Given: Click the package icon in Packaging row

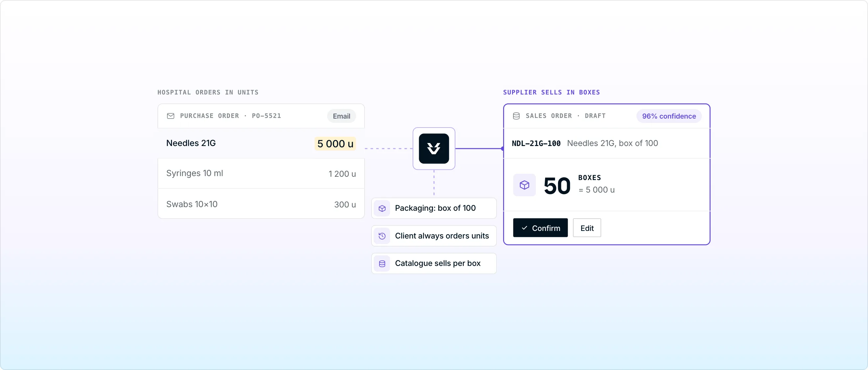Looking at the screenshot, I should [382, 208].
